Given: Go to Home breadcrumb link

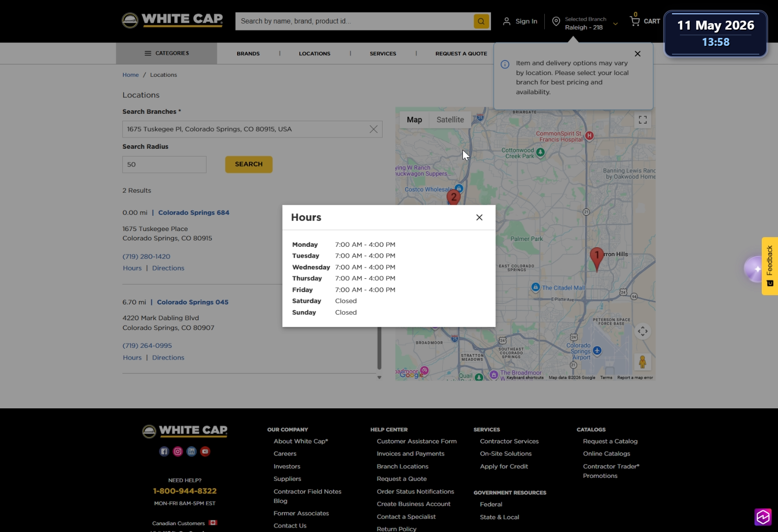Looking at the screenshot, I should (x=131, y=75).
